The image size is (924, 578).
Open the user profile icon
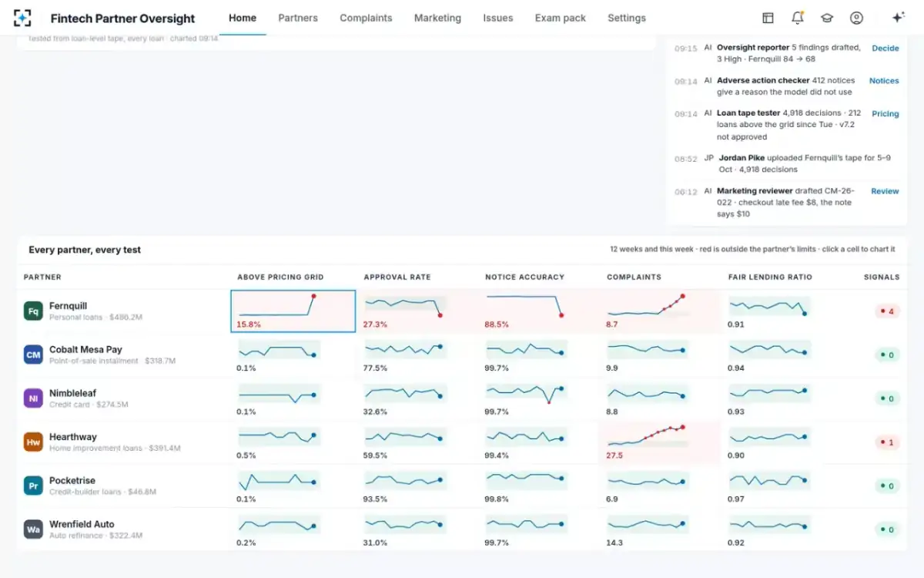click(856, 18)
